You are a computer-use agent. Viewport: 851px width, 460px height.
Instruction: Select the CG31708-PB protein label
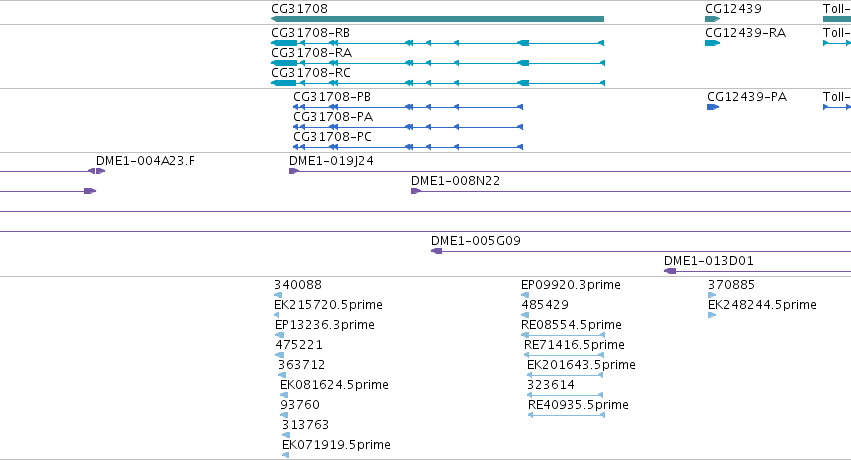(331, 97)
